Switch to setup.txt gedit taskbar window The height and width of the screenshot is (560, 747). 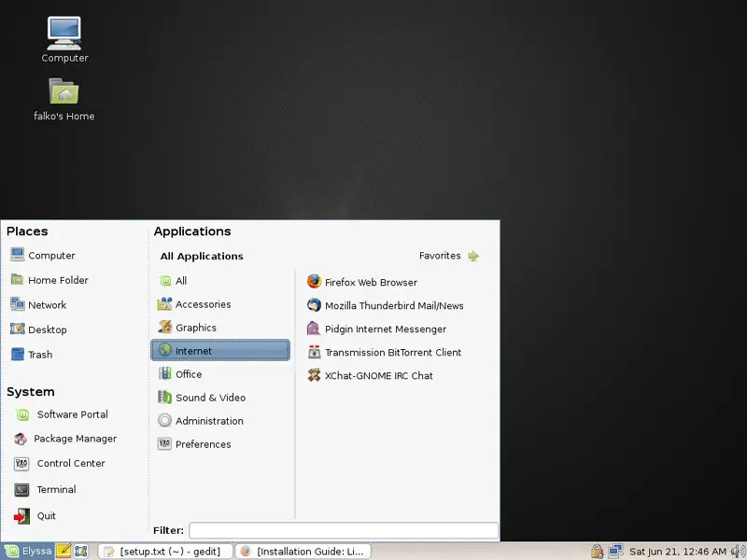coord(165,552)
